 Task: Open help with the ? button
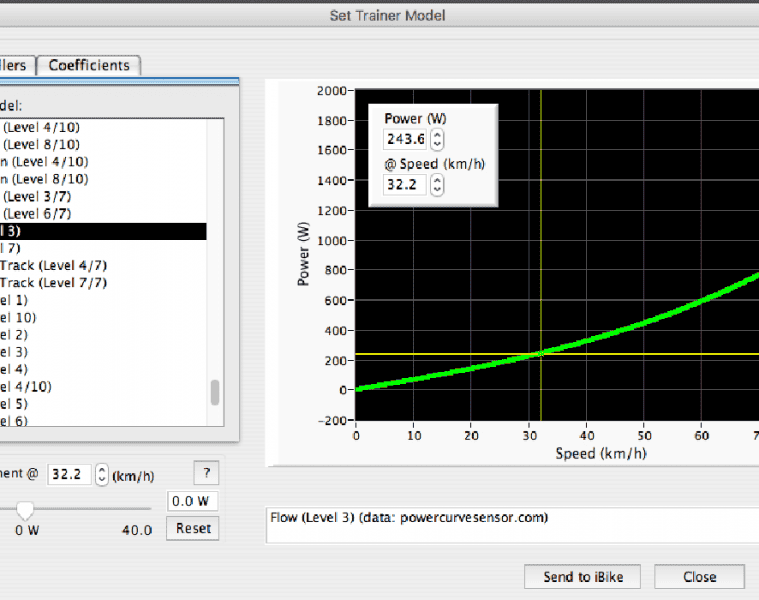click(205, 473)
